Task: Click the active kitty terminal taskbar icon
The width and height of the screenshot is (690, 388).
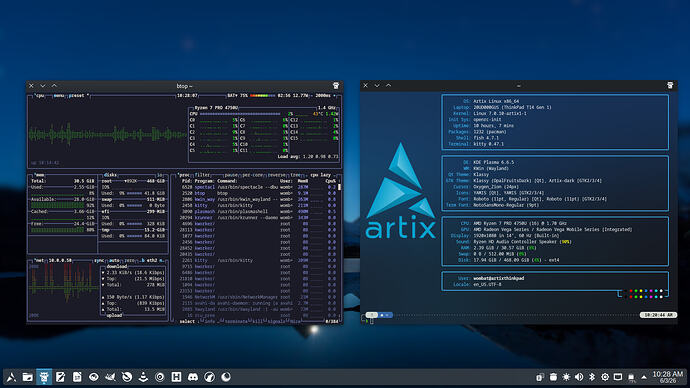Action: point(44,377)
